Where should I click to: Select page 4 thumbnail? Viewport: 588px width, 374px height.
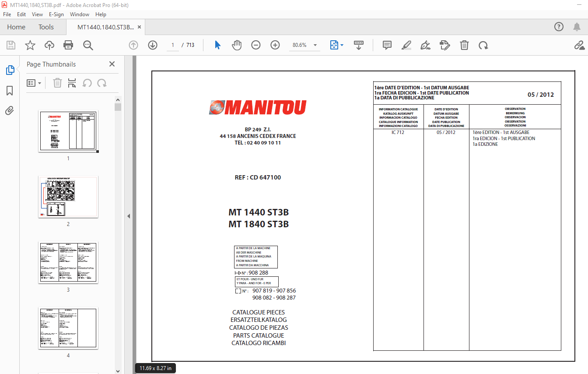click(x=68, y=328)
